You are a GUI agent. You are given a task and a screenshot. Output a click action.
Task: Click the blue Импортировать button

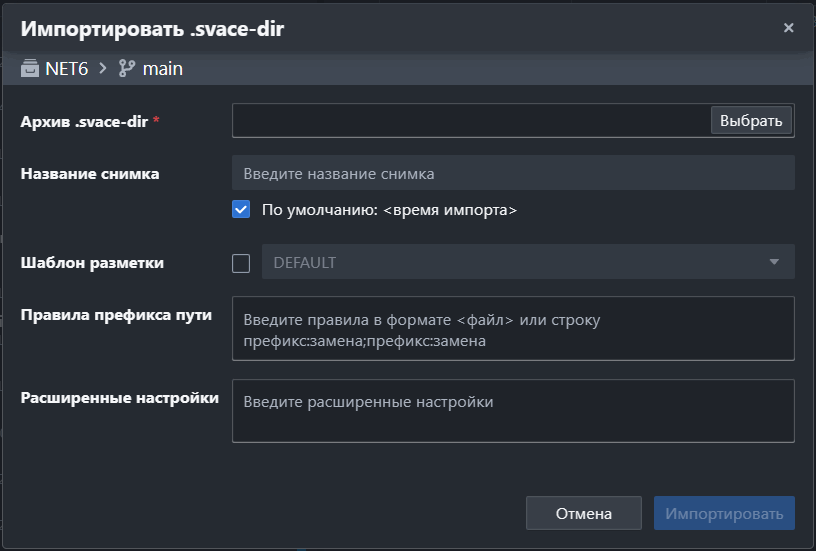coord(724,513)
